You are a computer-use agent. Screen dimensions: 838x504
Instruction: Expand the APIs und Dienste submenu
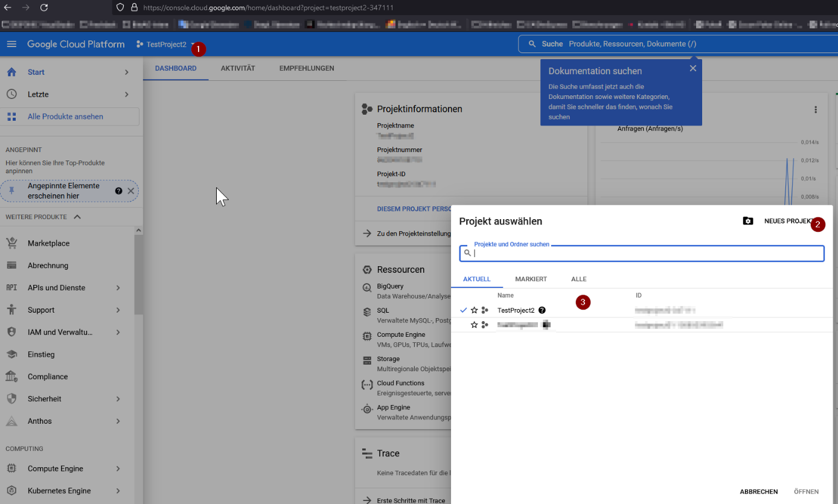[x=118, y=288]
